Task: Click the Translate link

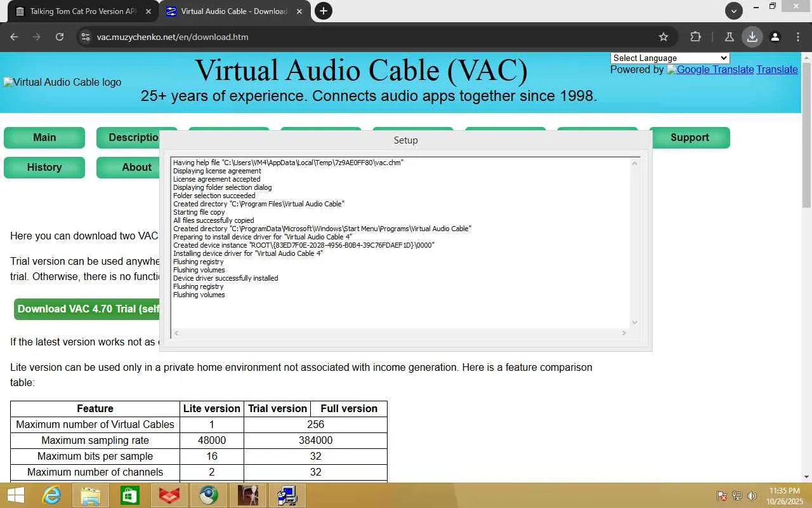Action: 777,70
